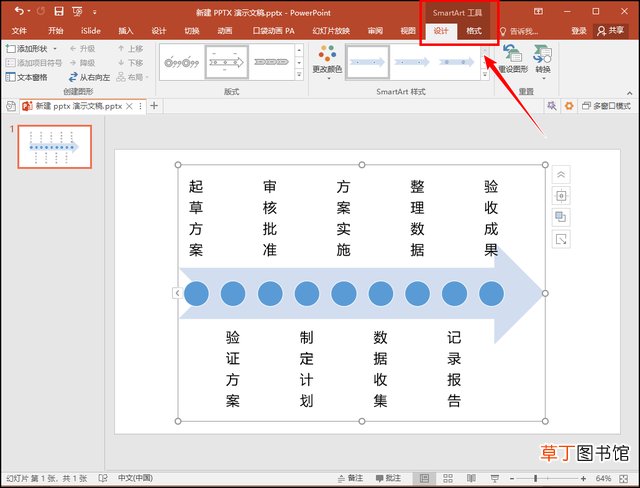Switch to the 开始 (Home) tab
Screen dimensions: 640x488
(x=55, y=31)
